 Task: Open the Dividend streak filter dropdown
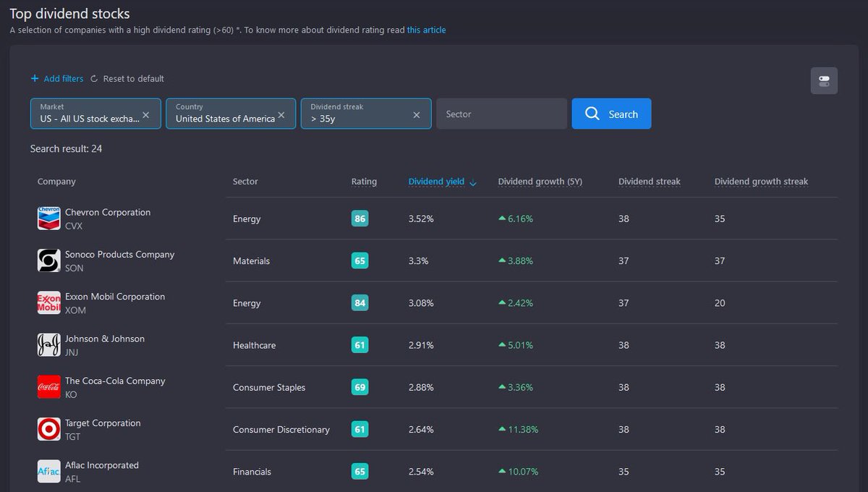pyautogui.click(x=366, y=114)
